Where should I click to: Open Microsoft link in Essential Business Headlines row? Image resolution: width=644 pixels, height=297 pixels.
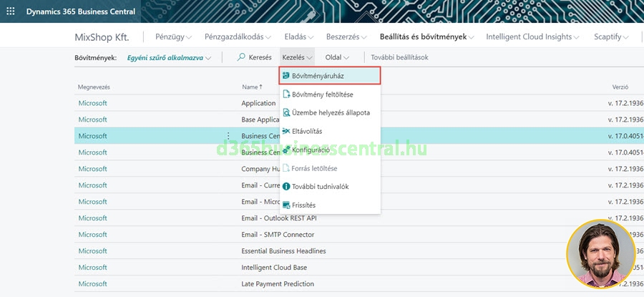click(x=92, y=251)
